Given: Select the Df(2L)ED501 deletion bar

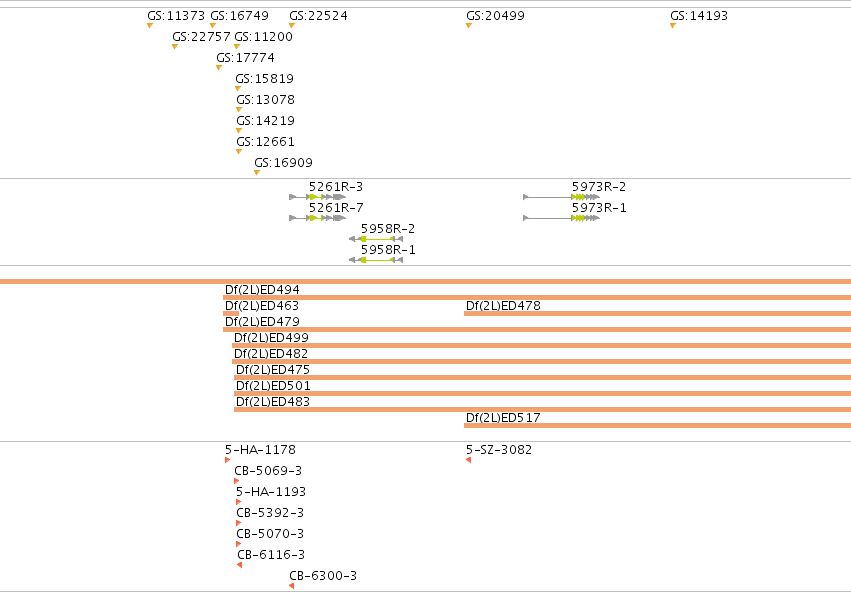Looking at the screenshot, I should (542, 393).
